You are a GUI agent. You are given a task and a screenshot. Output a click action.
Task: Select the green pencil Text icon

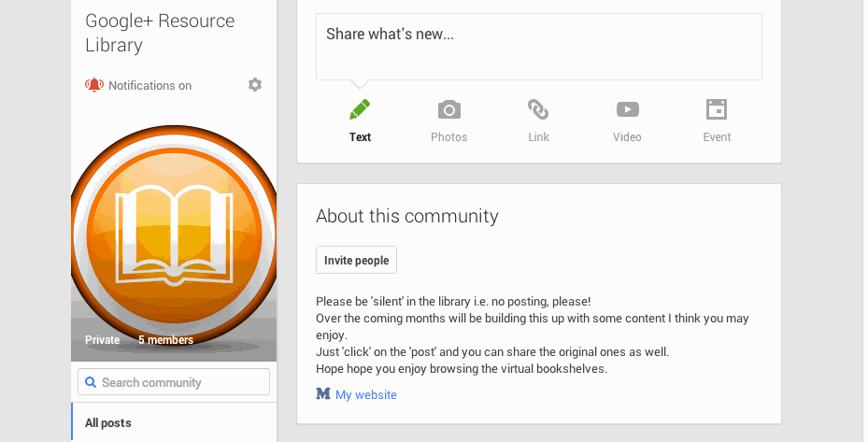pyautogui.click(x=360, y=109)
